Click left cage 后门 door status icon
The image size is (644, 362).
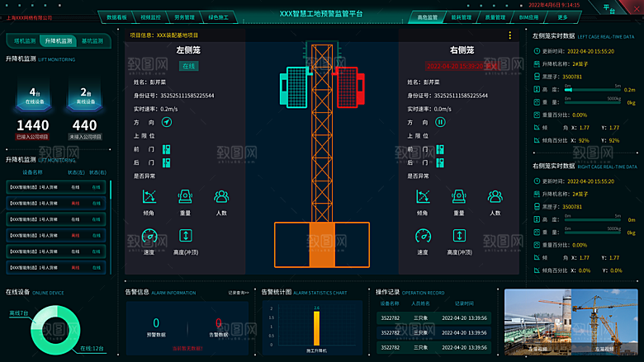click(166, 162)
